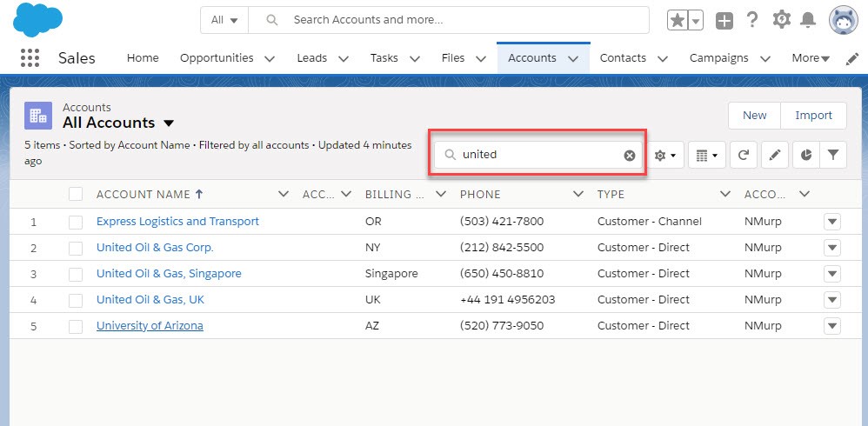Switch to the Leads tab

click(311, 58)
